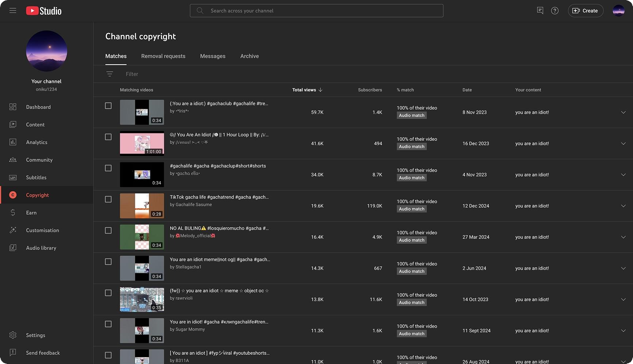Switch to the Removal requests tab

click(x=163, y=56)
